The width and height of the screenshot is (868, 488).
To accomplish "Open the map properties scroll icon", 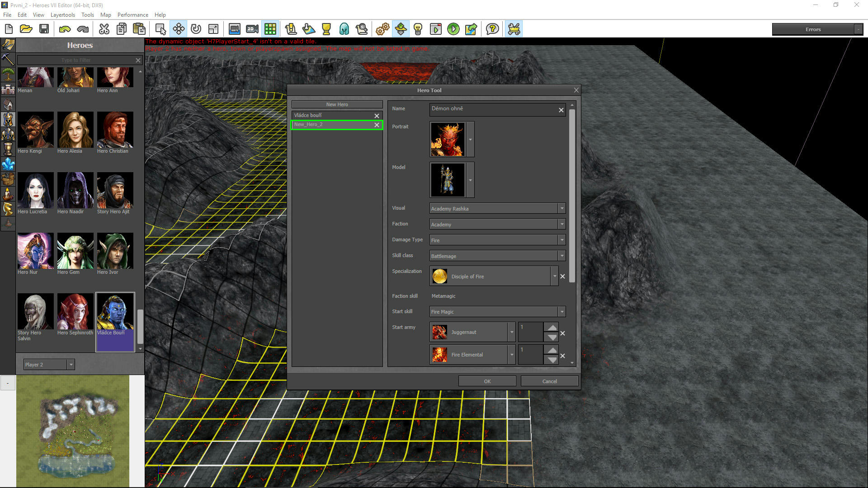I will click(291, 29).
